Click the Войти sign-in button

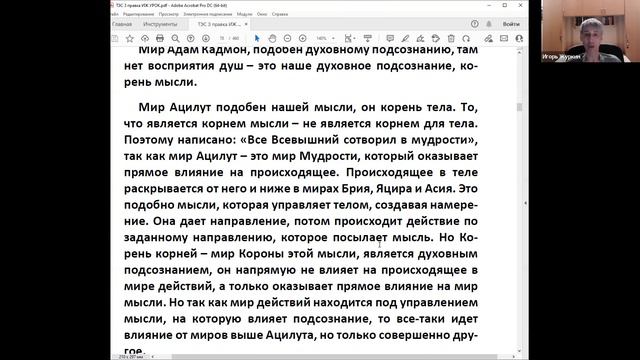click(511, 24)
